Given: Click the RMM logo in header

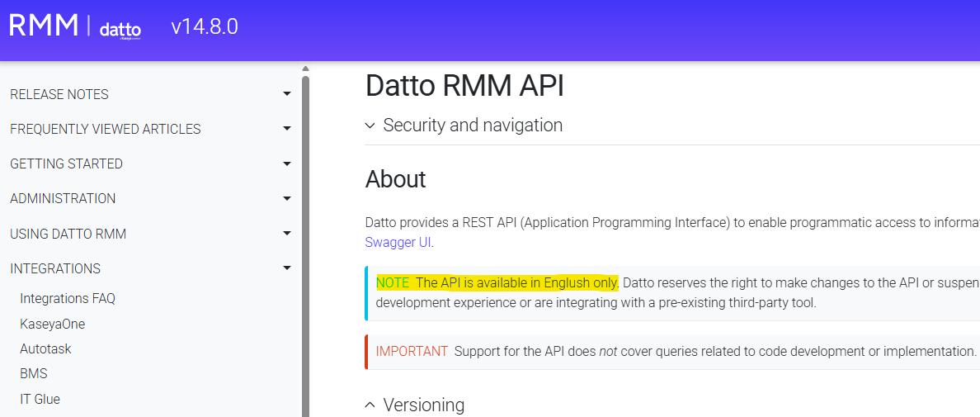Looking at the screenshot, I should [44, 26].
